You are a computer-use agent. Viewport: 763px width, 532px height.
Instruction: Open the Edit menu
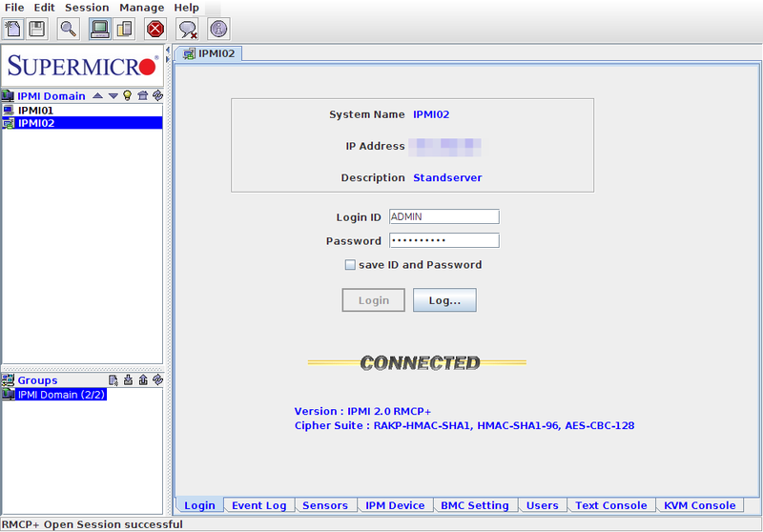[44, 8]
